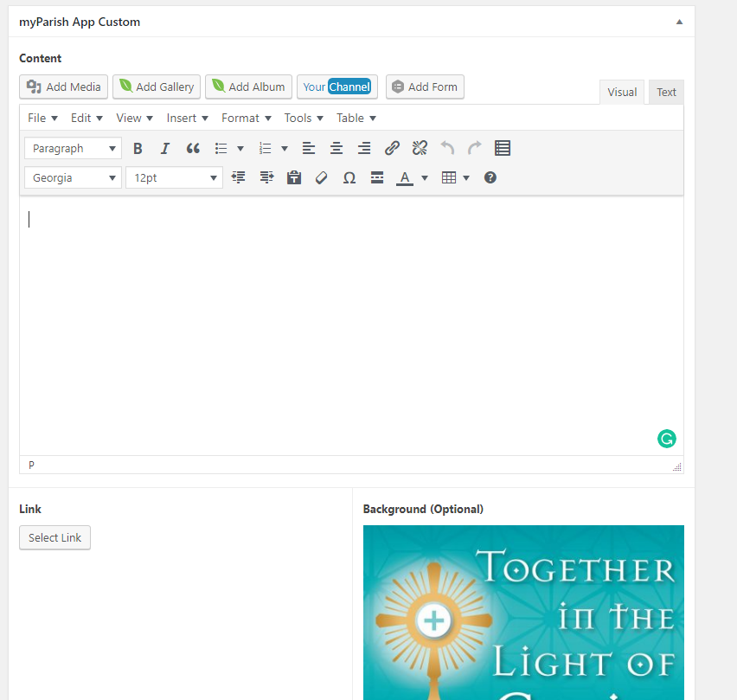Insert a special character (omega)
The width and height of the screenshot is (737, 700).
point(349,177)
